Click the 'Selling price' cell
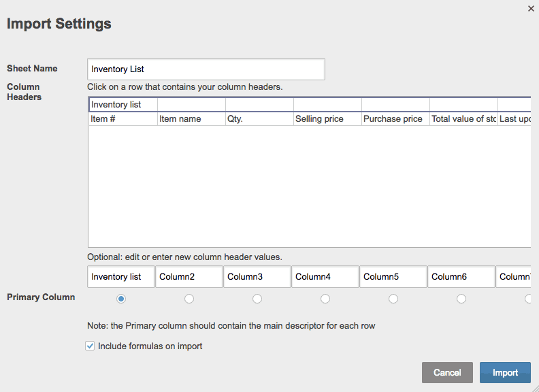This screenshot has height=392, width=539. click(x=327, y=119)
